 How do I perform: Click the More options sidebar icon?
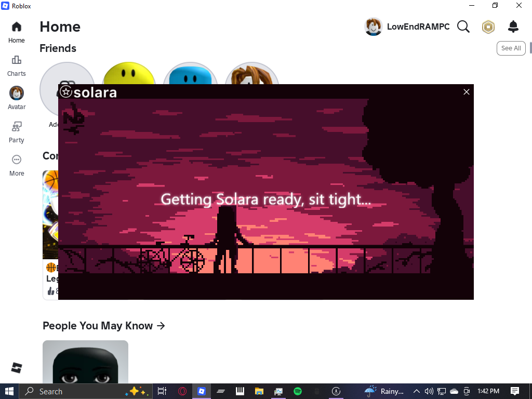(16, 166)
